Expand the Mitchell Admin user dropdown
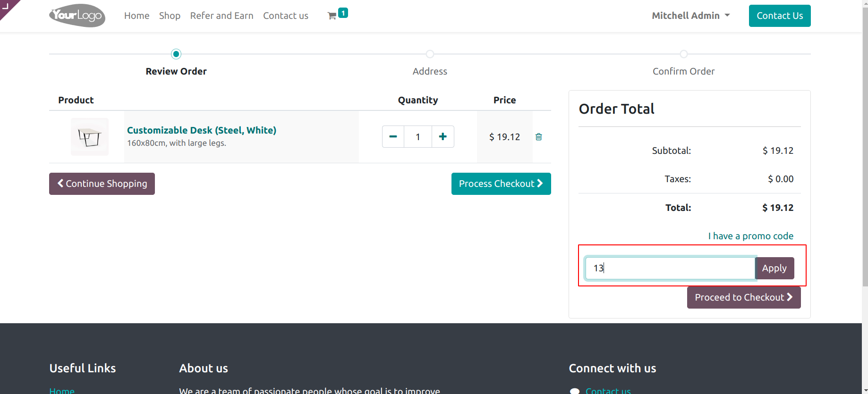 click(x=690, y=16)
